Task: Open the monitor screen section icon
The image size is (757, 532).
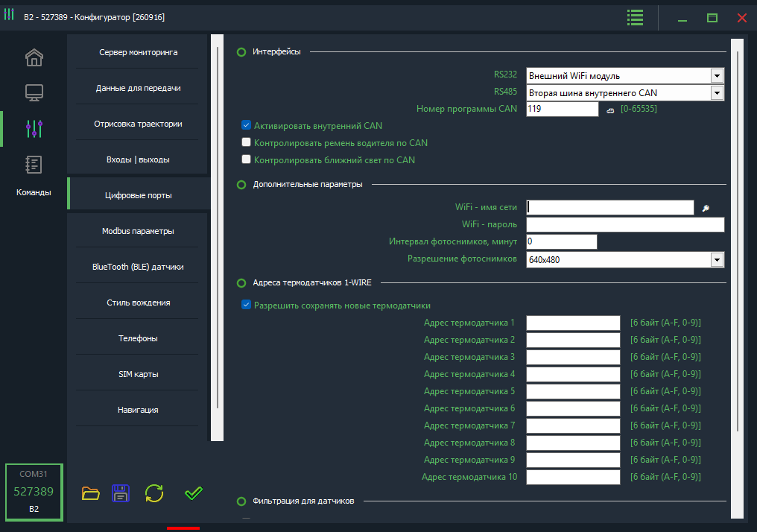Action: point(34,92)
